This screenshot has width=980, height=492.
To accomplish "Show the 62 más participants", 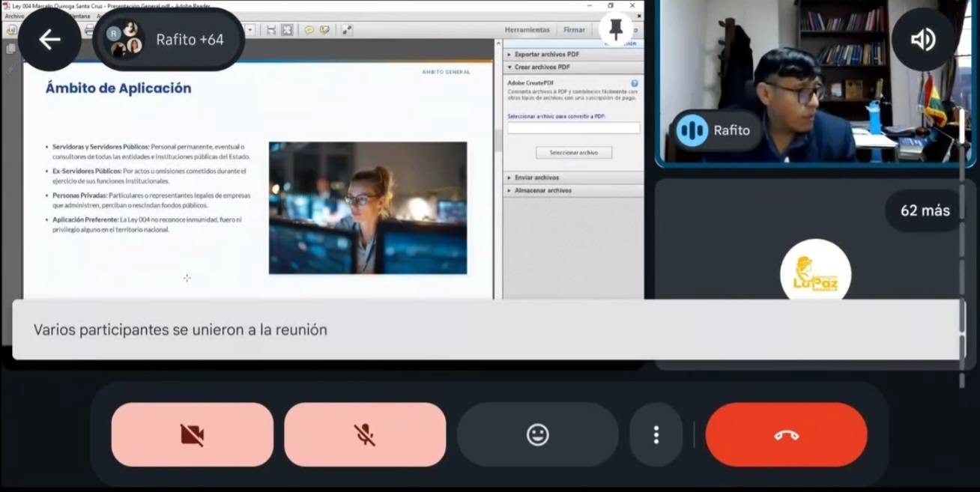I will tap(925, 210).
